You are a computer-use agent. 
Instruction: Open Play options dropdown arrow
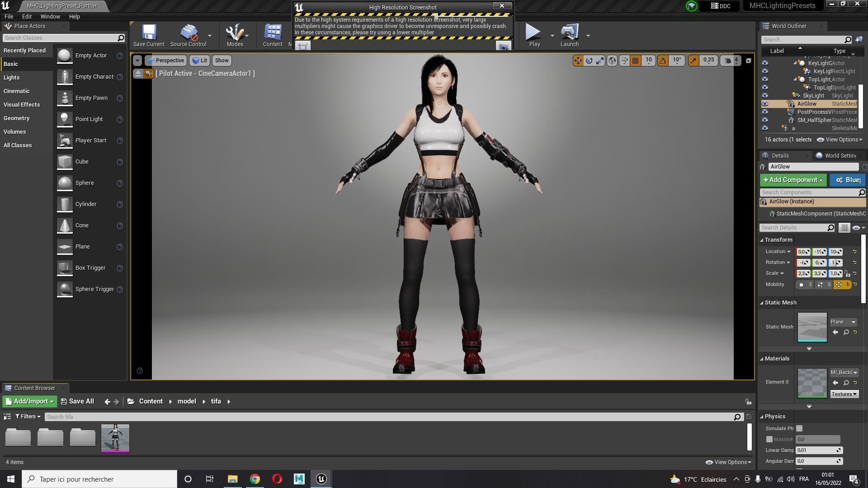click(x=552, y=36)
